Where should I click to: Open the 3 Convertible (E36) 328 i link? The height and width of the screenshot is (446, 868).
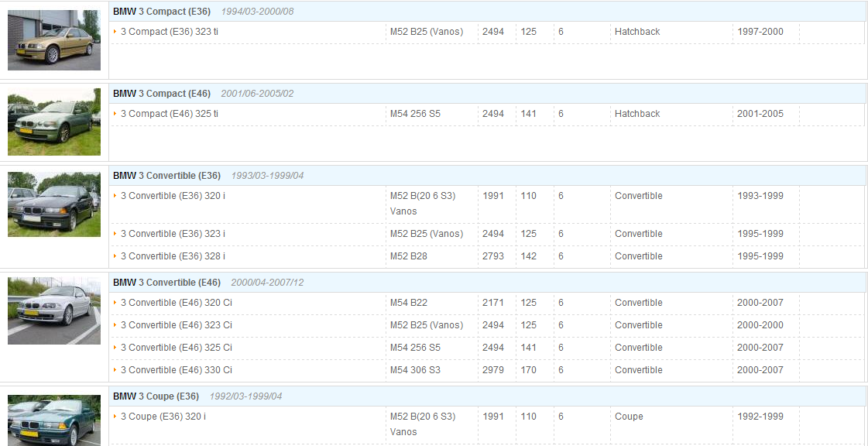[x=173, y=256]
